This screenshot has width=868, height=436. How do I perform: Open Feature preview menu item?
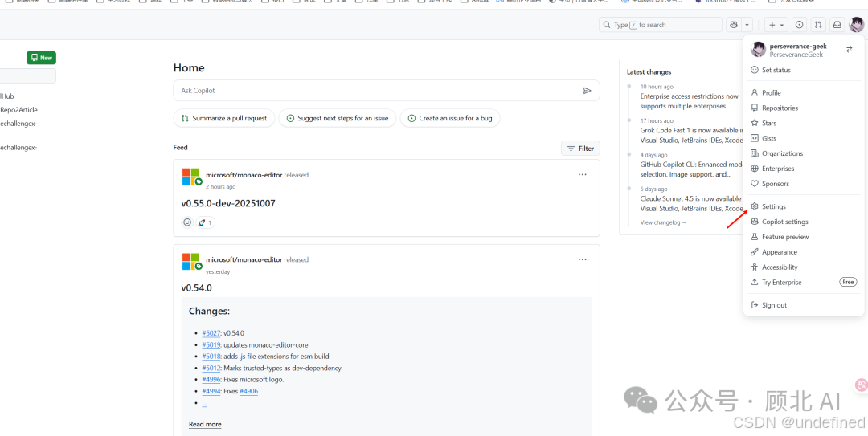pyautogui.click(x=802, y=237)
